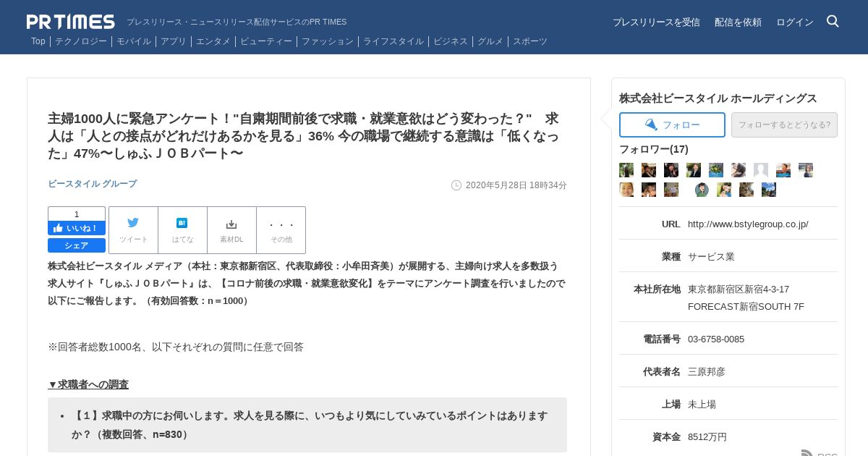Click the ▼求職者への調査 section heading

(x=88, y=384)
